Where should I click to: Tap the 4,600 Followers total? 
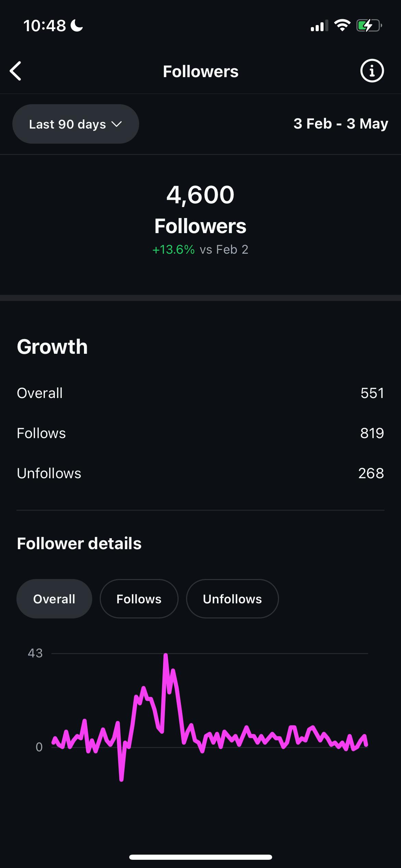[200, 210]
